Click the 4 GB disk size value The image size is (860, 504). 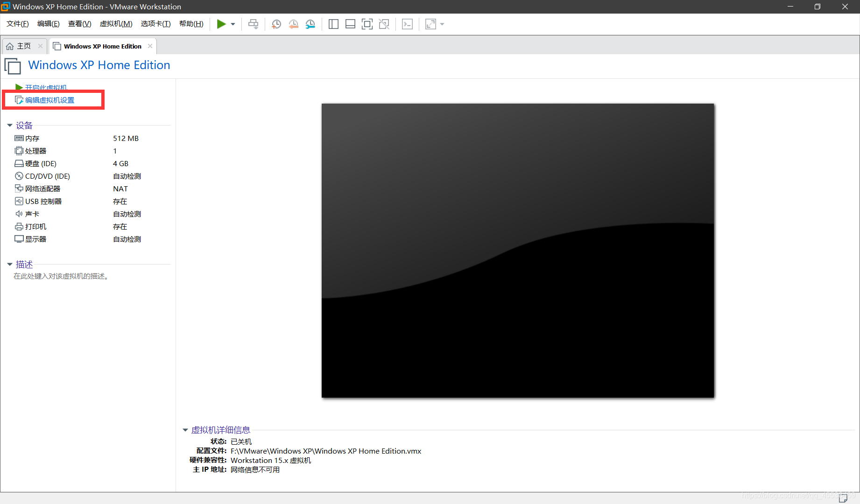(120, 163)
